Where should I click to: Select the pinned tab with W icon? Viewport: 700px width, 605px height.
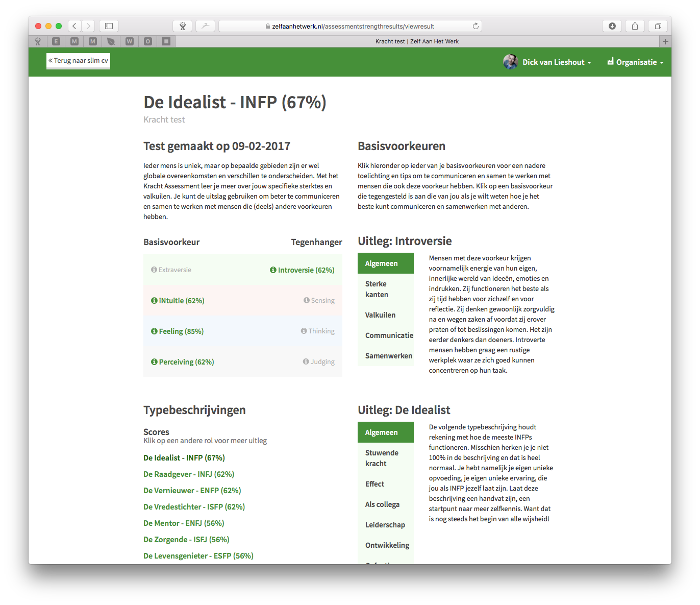tap(130, 41)
